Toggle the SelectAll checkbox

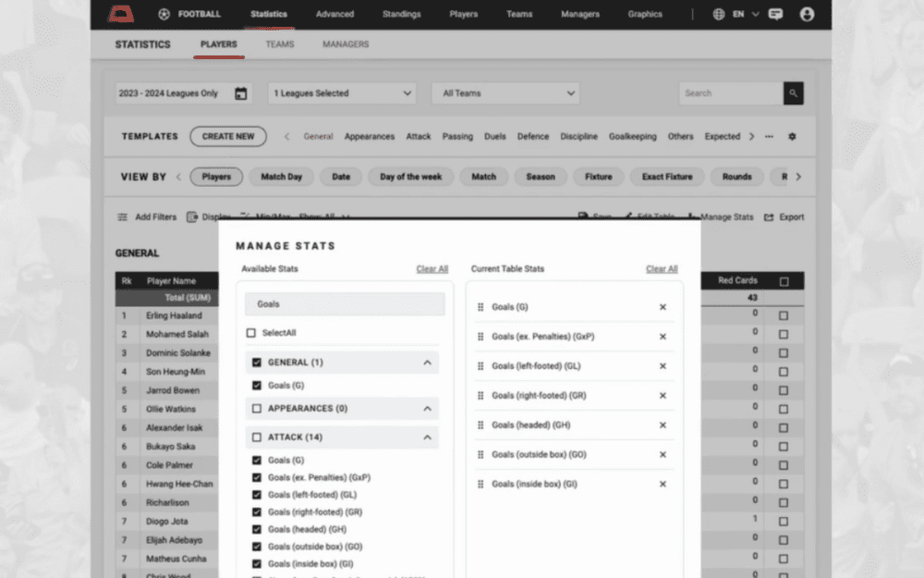(x=251, y=333)
